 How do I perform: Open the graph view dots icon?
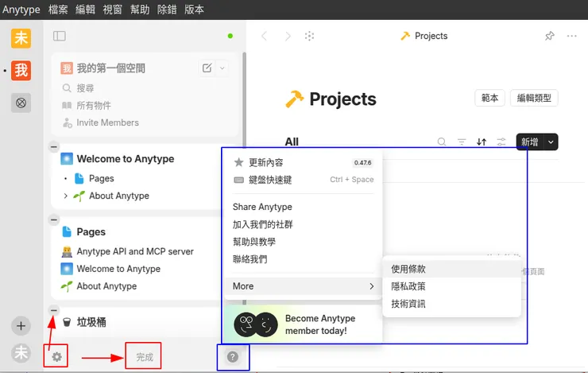(309, 36)
